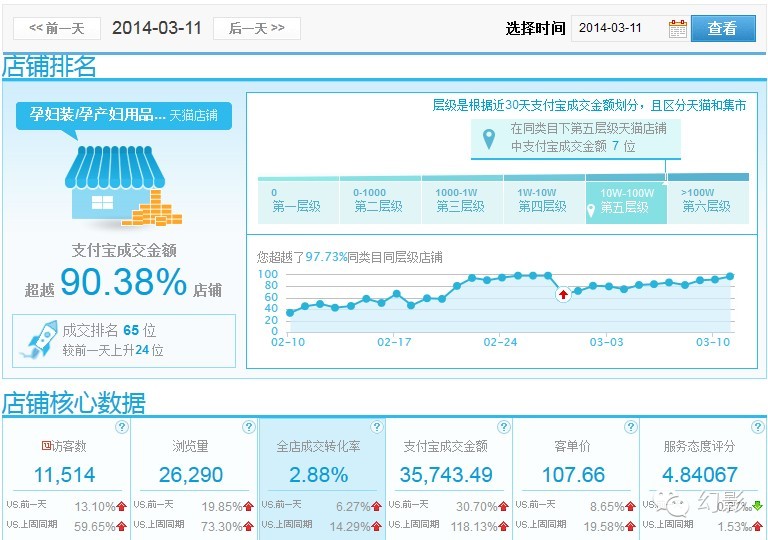Click up arrow next to 访客数 59.65%

coord(121,526)
